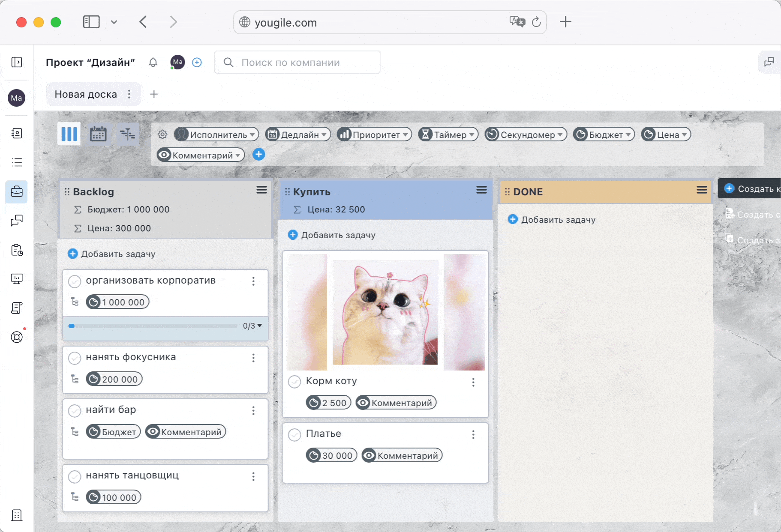Open the cat image thumbnail
The width and height of the screenshot is (781, 532).
pyautogui.click(x=385, y=312)
